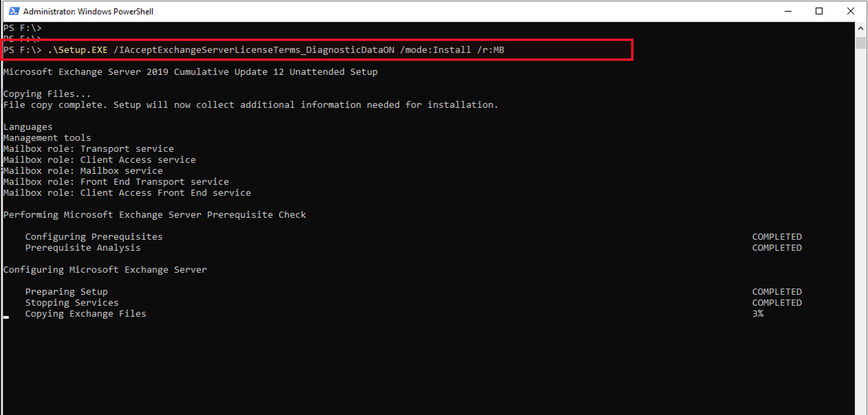Click the Stopping Services COMPLETED text
The width and height of the screenshot is (868, 415).
click(776, 302)
